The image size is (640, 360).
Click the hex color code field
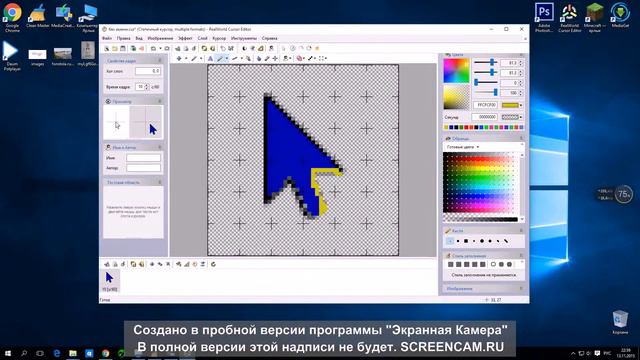pyautogui.click(x=485, y=105)
